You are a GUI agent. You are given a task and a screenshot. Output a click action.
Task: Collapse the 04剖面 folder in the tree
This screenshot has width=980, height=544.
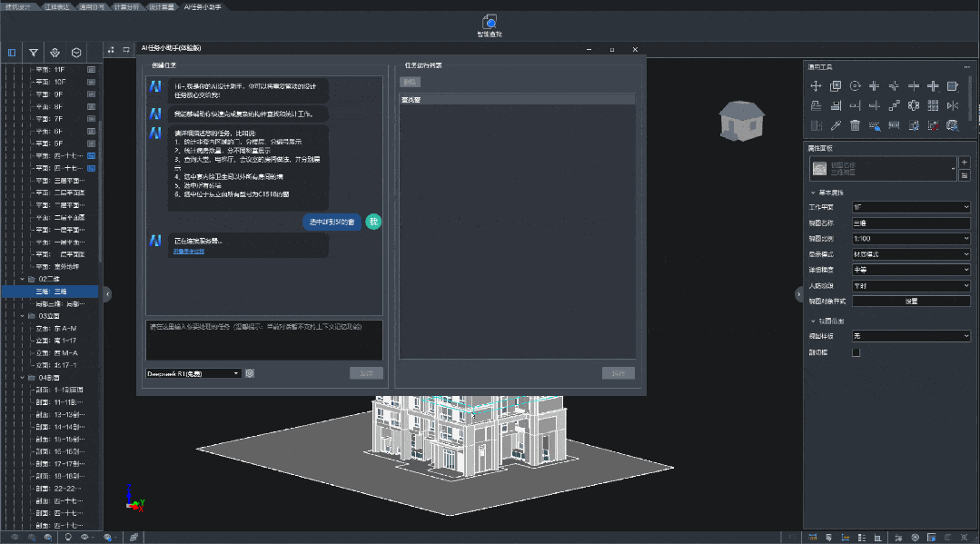coord(23,378)
